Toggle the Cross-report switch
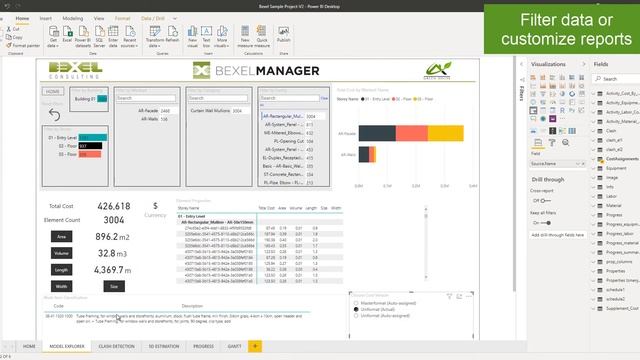Screen dimensions: 640x360 (545, 200)
